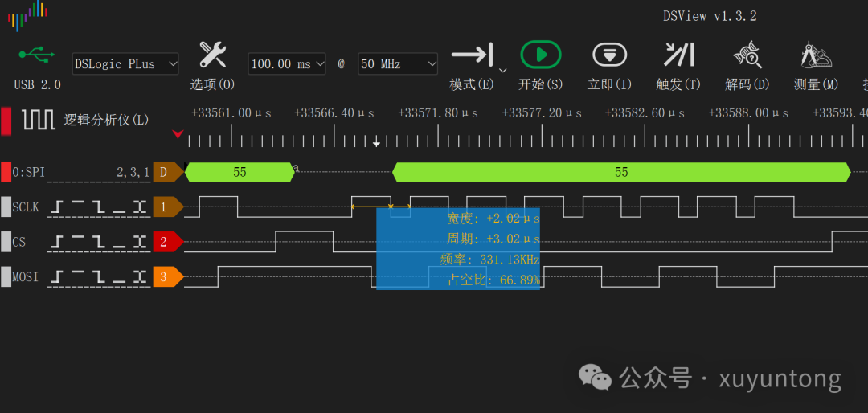Click the 模式(E) text label
This screenshot has height=413, width=868.
pos(472,84)
